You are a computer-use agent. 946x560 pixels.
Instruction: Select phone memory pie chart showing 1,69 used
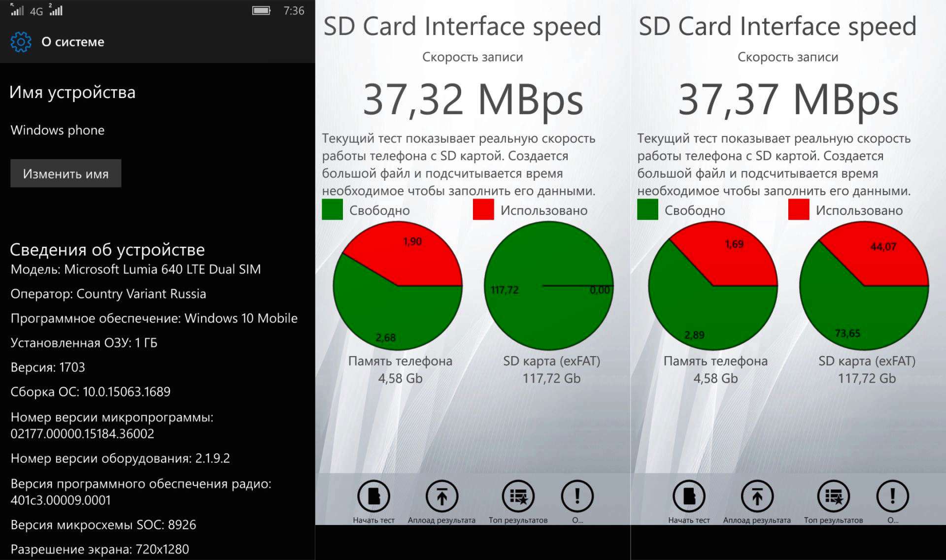click(x=713, y=286)
